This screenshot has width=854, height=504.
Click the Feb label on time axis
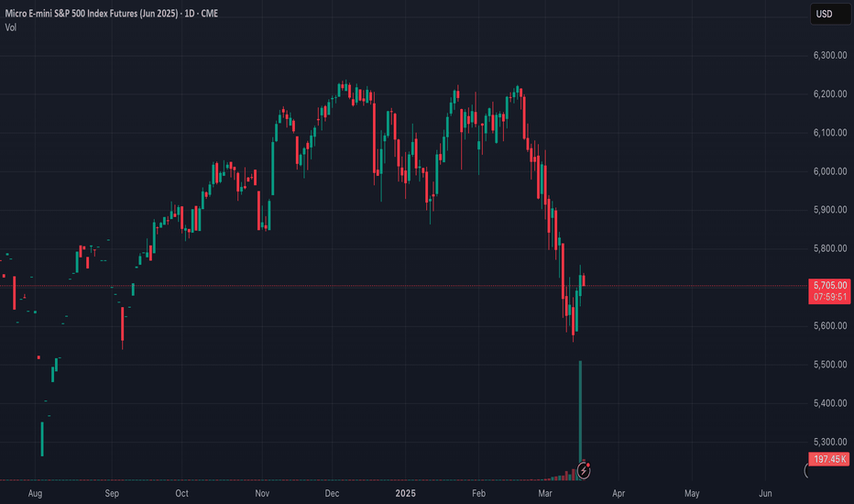[478, 493]
